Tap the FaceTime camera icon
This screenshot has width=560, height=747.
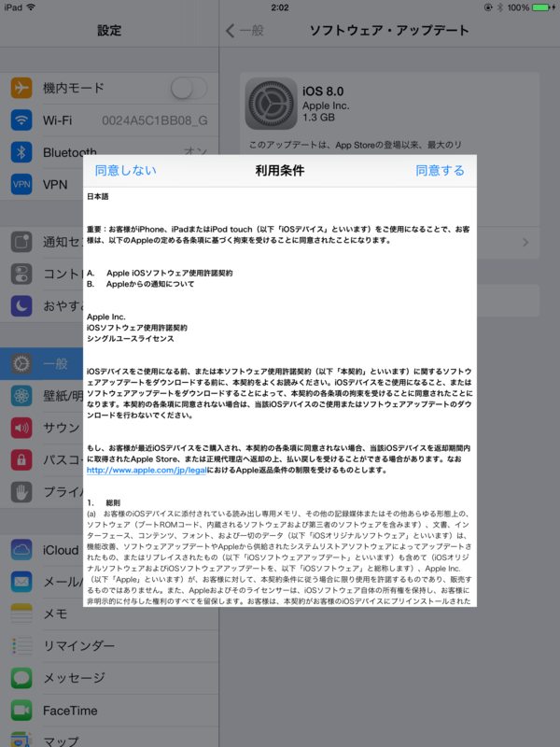21,711
